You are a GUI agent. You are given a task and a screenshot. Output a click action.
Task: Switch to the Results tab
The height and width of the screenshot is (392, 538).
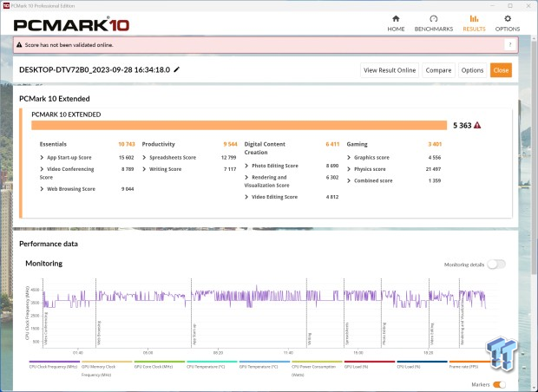tap(474, 23)
